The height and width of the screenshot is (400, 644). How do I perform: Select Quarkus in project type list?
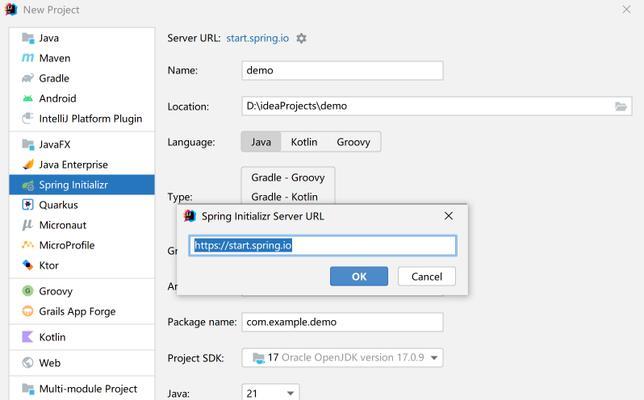click(x=82, y=205)
